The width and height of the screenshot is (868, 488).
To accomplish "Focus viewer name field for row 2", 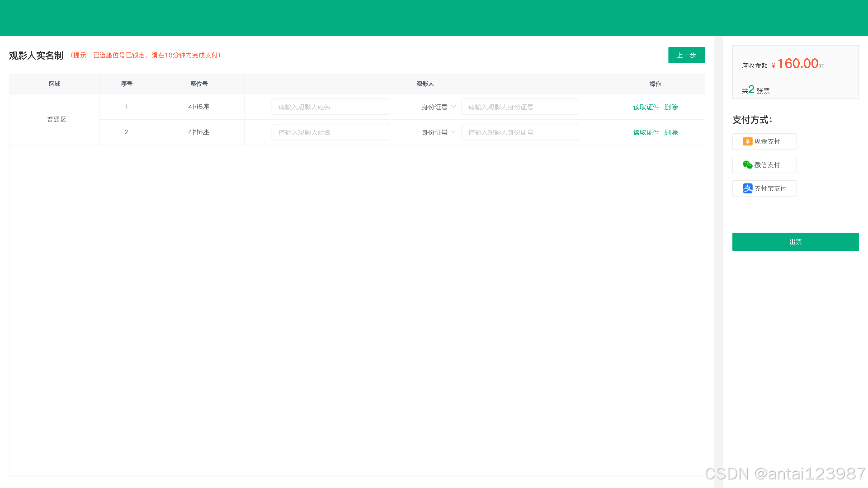I will pyautogui.click(x=330, y=132).
